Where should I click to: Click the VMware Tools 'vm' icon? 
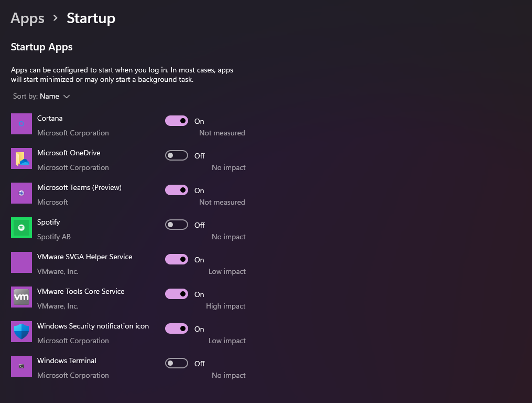tap(21, 297)
